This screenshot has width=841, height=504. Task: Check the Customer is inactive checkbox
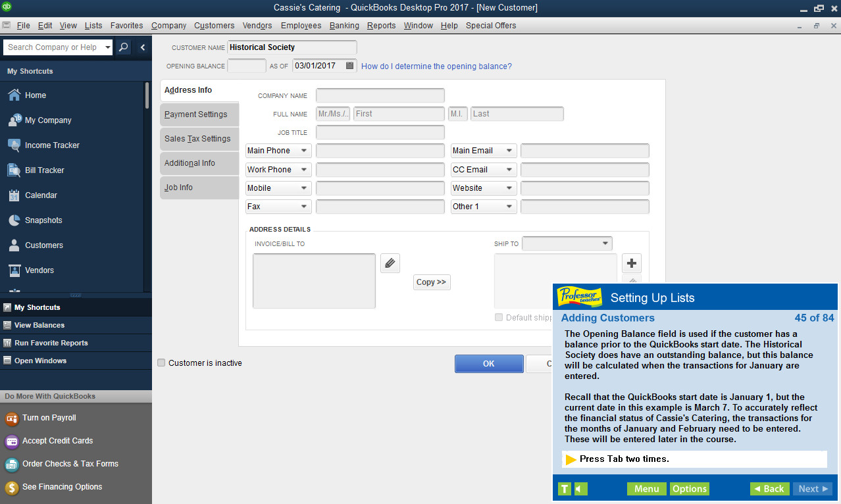coord(161,363)
